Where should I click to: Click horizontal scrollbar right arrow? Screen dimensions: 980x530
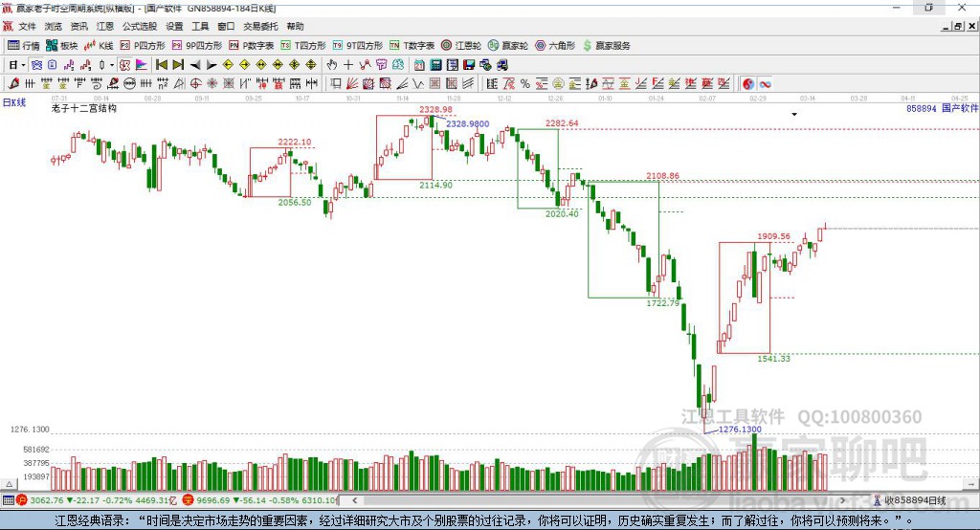pyautogui.click(x=842, y=500)
